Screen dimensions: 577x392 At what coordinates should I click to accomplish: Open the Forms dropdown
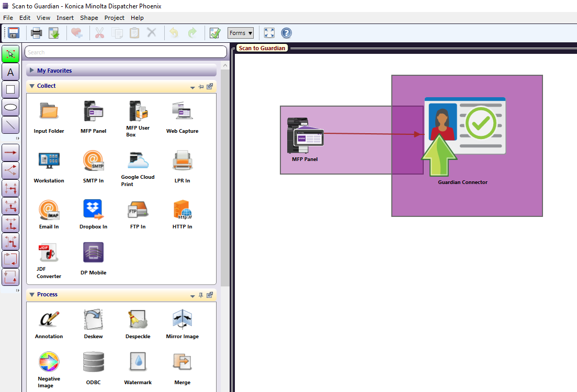coord(241,33)
